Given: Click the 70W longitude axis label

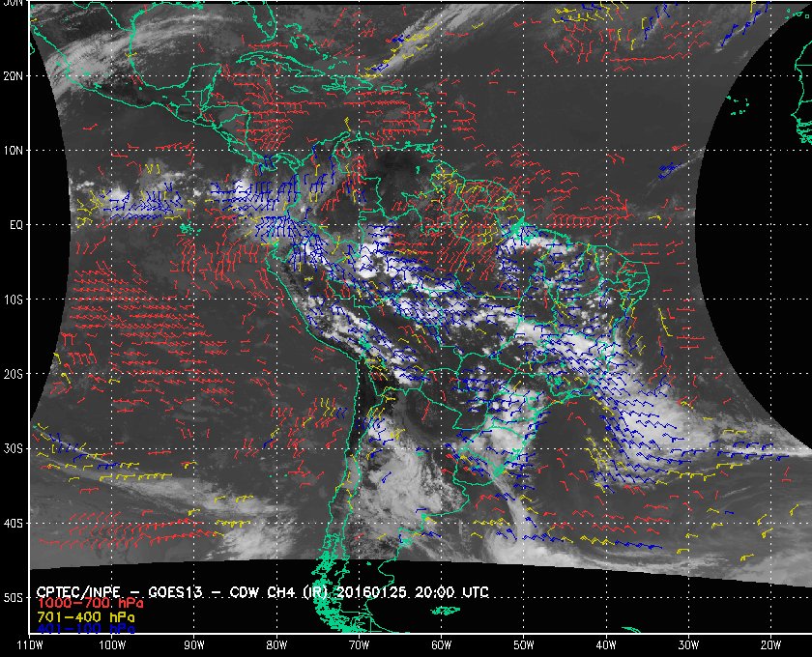Looking at the screenshot, I should point(359,645).
